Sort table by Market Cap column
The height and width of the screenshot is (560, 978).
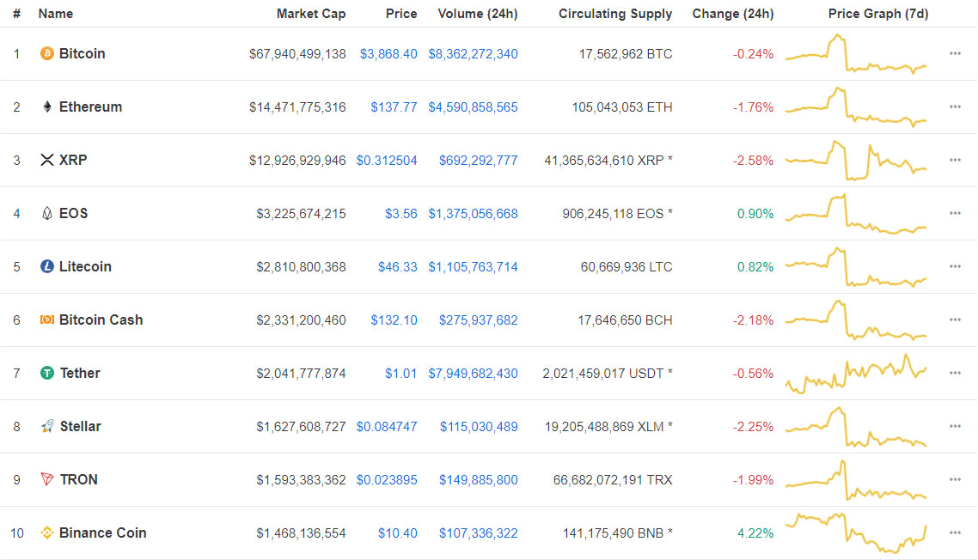[x=310, y=14]
